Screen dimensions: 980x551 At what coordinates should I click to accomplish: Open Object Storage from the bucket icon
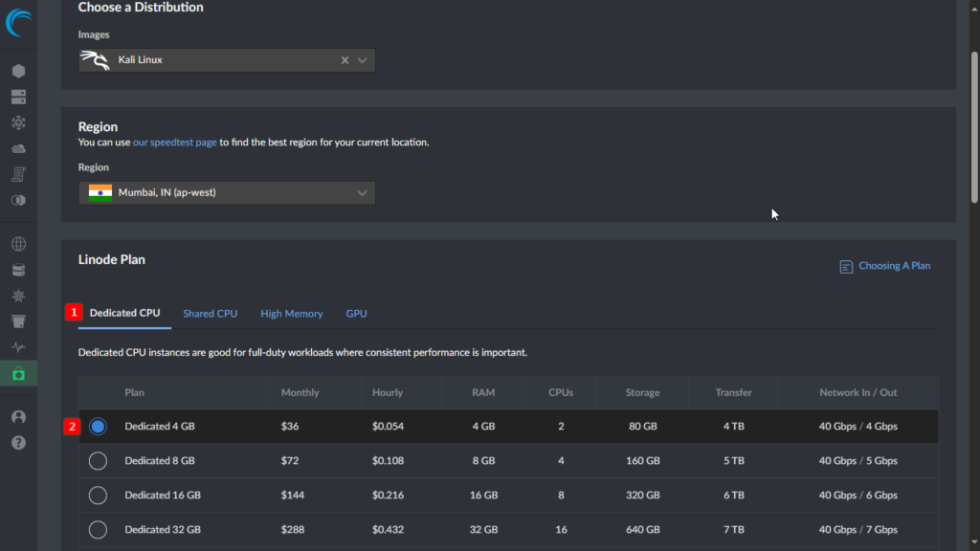(x=19, y=321)
